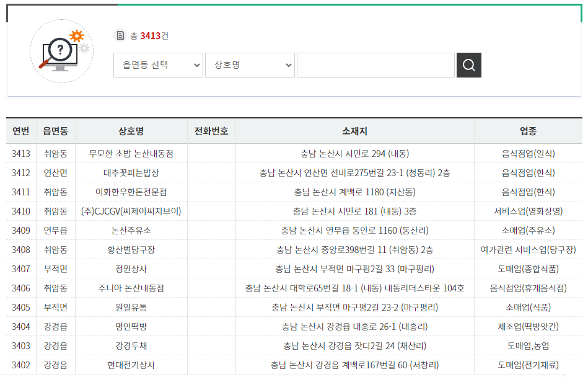Screen dimensions: 588x377
Task: Select business name 무모한 초밥 논산내동점
Action: (131, 153)
